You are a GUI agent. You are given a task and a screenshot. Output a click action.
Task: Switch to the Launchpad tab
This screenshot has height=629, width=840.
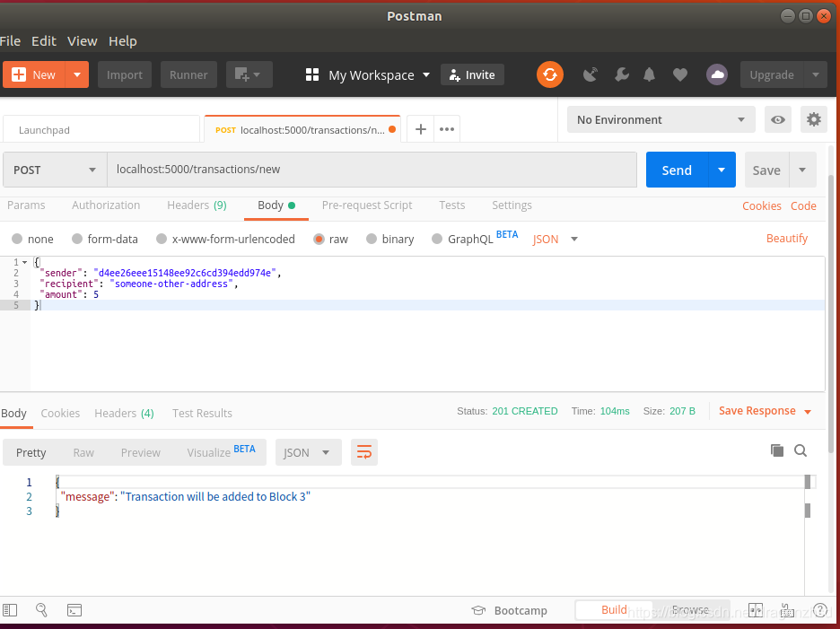[x=101, y=129]
